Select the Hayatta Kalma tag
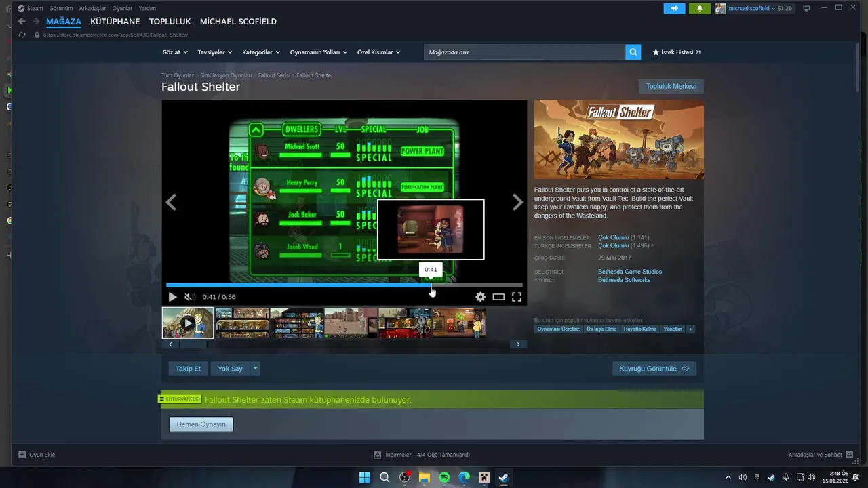The image size is (868, 488). [x=640, y=329]
